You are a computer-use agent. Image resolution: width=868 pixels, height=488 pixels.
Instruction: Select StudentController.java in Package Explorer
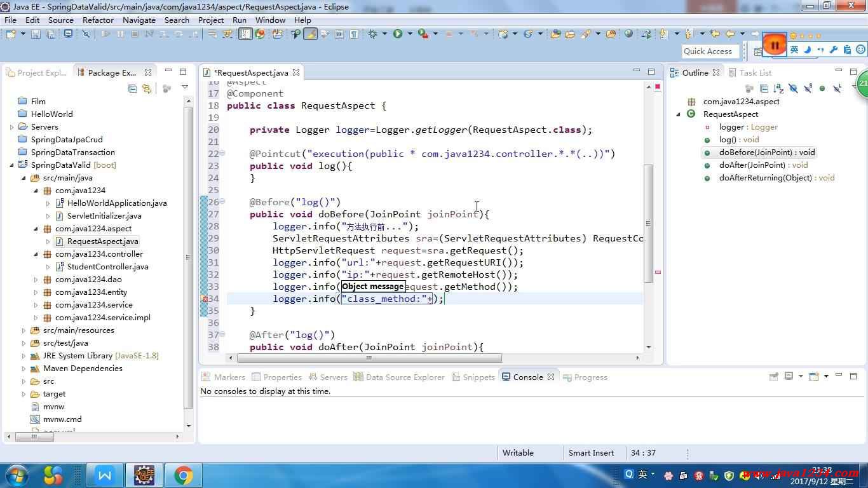coord(107,267)
